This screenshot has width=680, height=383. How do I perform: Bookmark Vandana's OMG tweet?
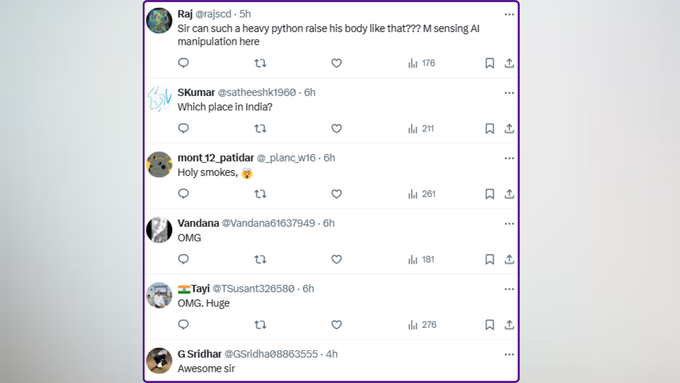click(x=490, y=259)
